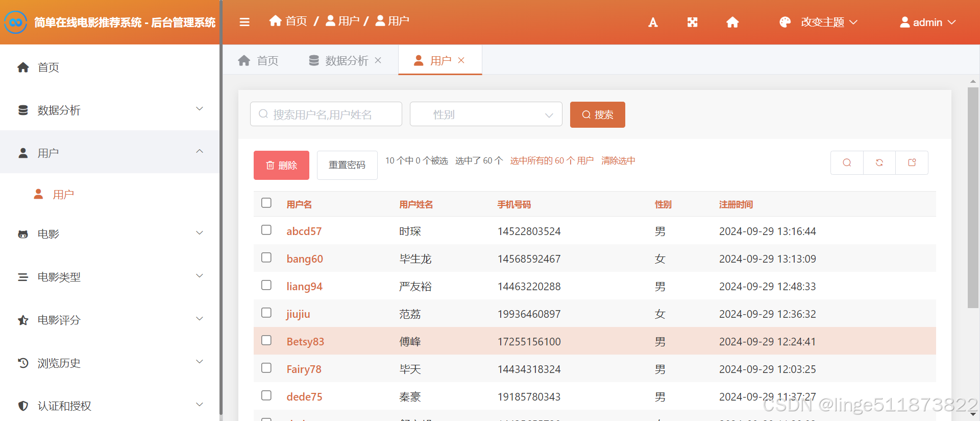Screen dimensions: 980x421
Task: Expand the 电影 sidebar chevron
Action: 200,233
